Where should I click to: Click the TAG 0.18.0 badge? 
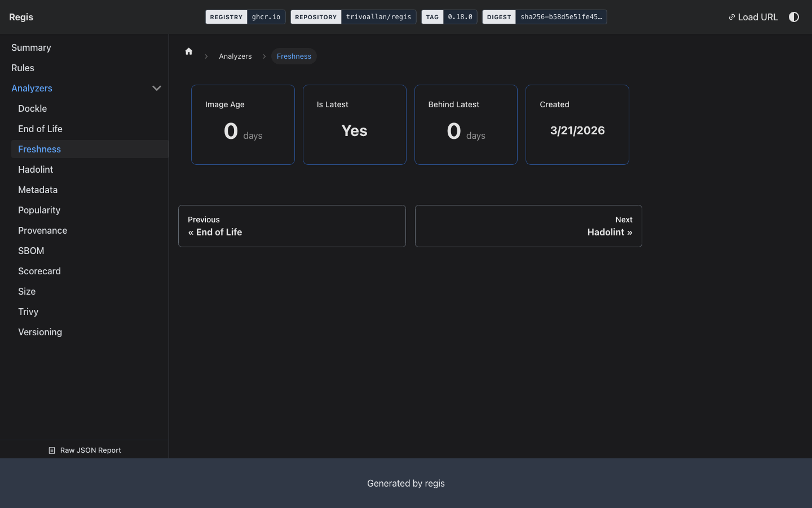point(449,17)
